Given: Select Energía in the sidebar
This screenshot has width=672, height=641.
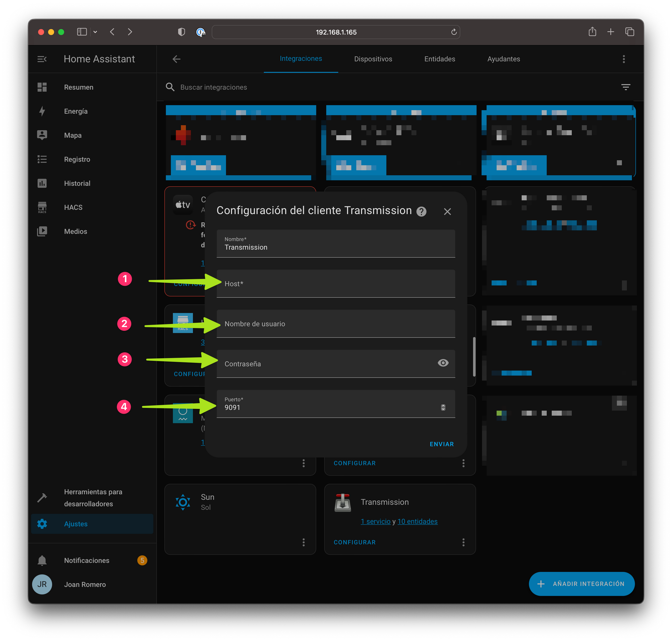Looking at the screenshot, I should 92,111.
